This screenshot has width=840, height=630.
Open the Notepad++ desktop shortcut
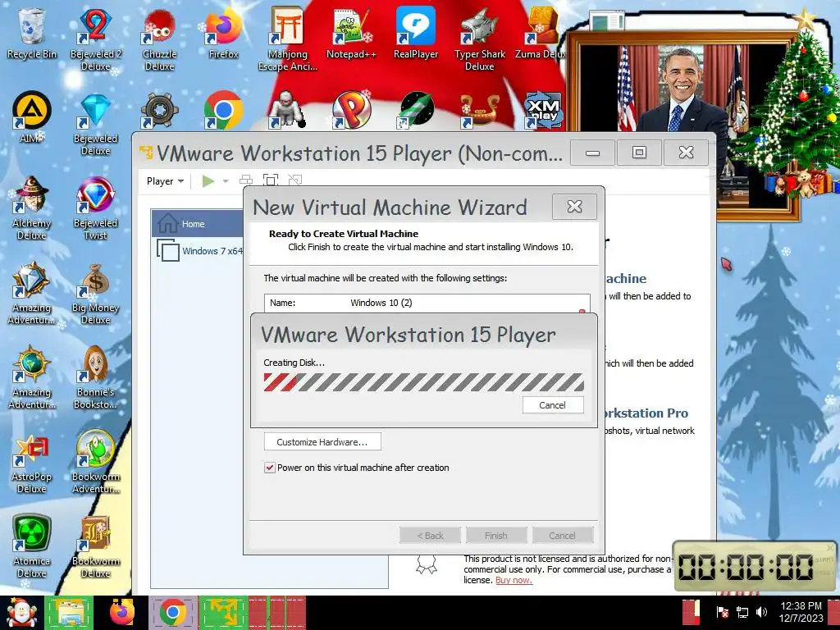coord(351,33)
